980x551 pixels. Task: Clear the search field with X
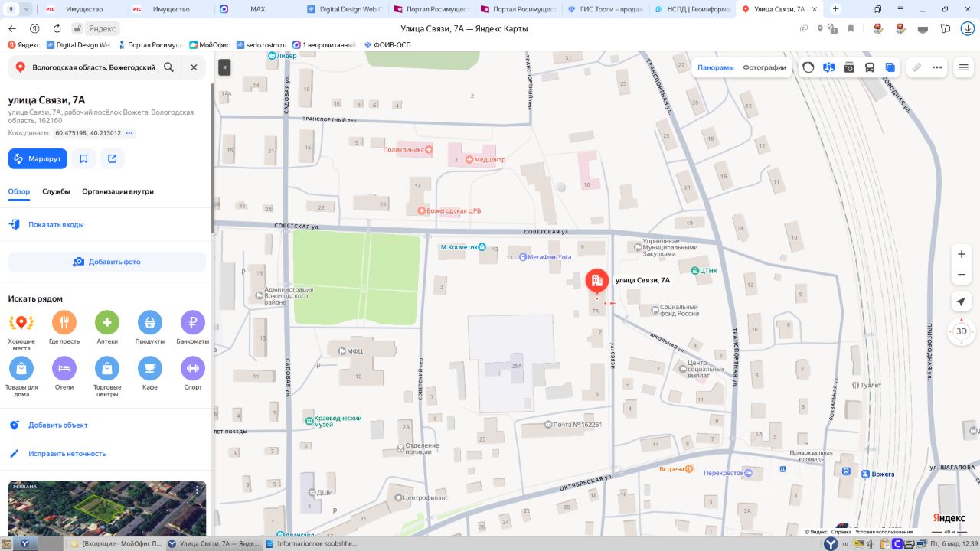pos(194,67)
